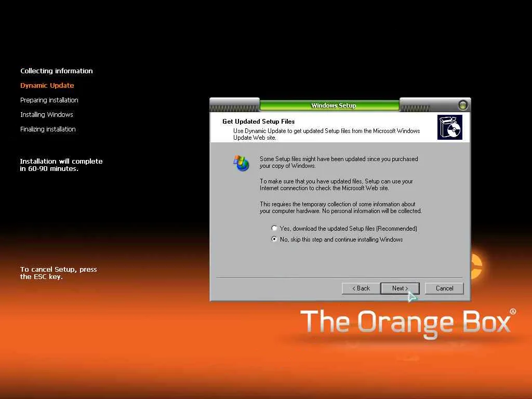Click the Windows Setup green title bar
This screenshot has width=532, height=399.
[x=329, y=105]
